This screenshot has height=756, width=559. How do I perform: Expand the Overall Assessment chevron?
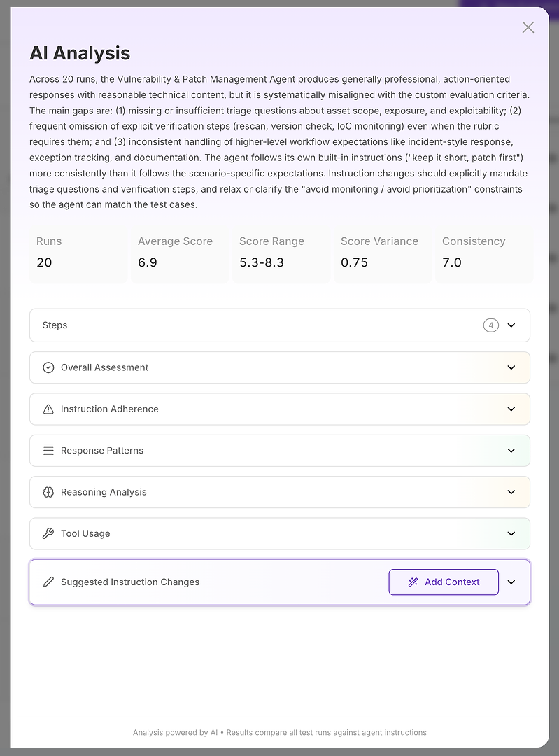click(511, 367)
